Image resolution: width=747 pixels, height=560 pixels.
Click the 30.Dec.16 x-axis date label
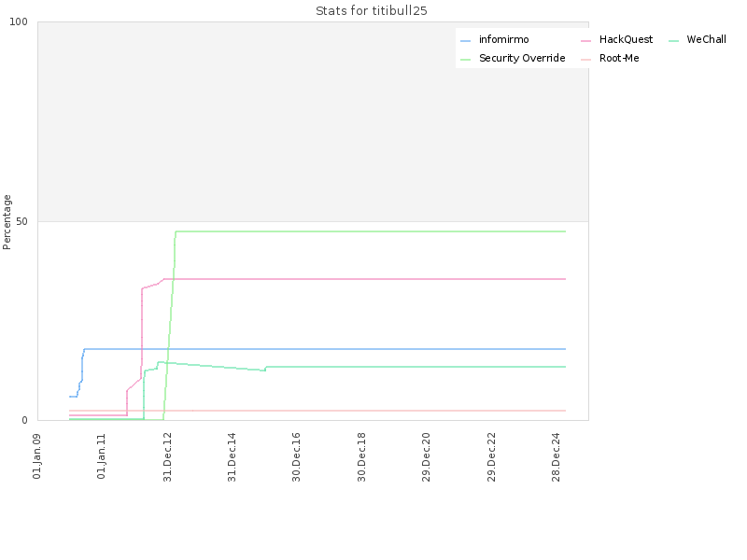pyautogui.click(x=296, y=457)
